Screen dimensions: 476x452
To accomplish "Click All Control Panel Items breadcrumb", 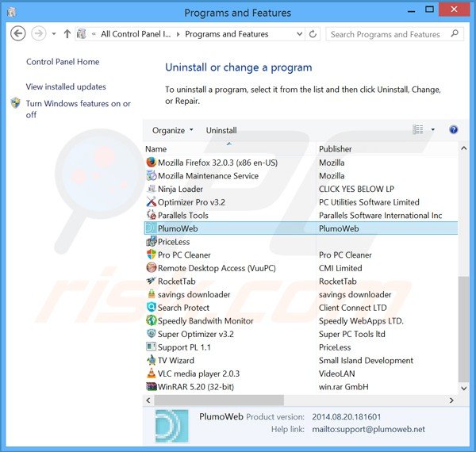I will coord(136,34).
